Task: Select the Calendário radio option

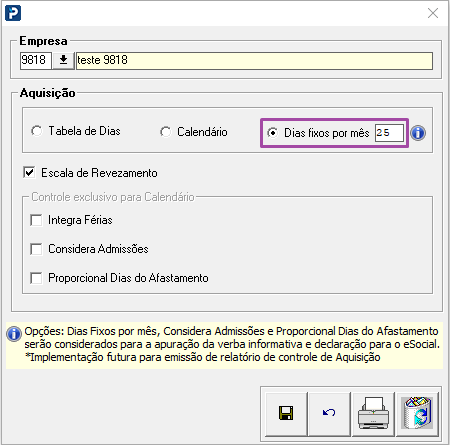Action: (x=165, y=132)
